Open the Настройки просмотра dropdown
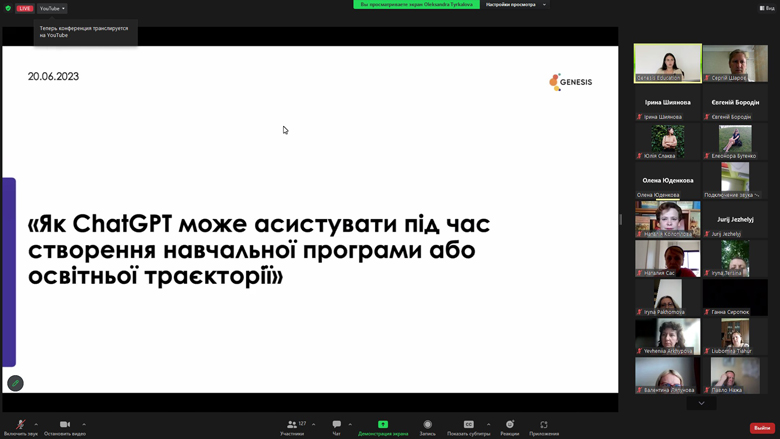Viewport: 780px width, 439px height. [x=516, y=4]
